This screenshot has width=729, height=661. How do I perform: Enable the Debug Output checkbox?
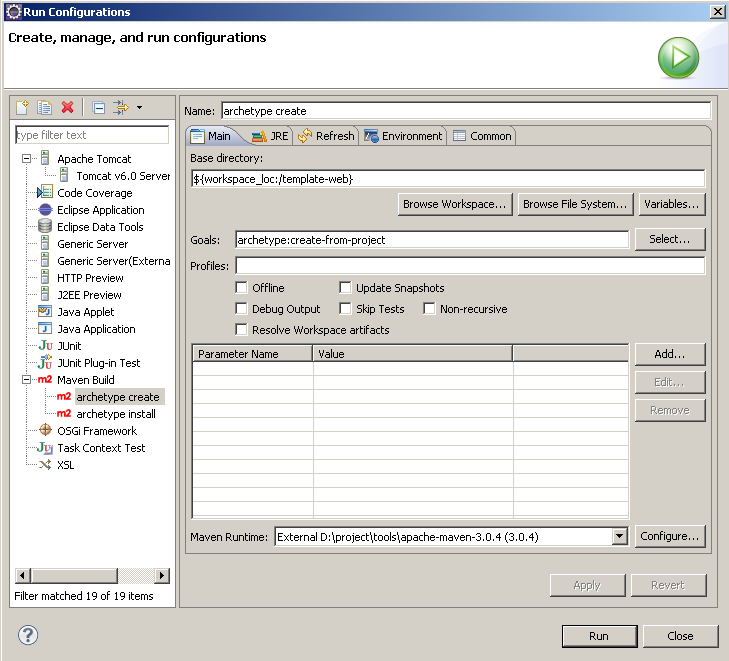point(241,308)
